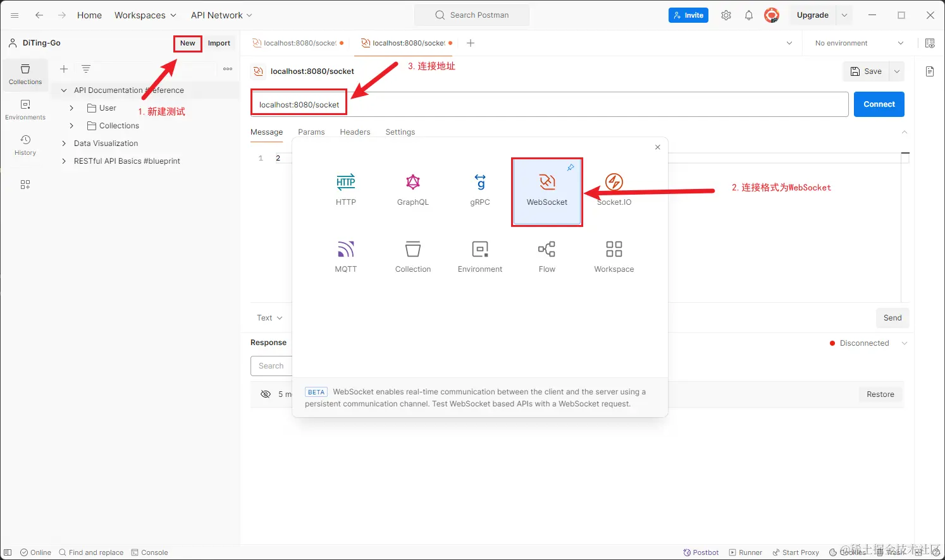Open the environment quick look icon
Image resolution: width=945 pixels, height=560 pixels.
point(930,43)
